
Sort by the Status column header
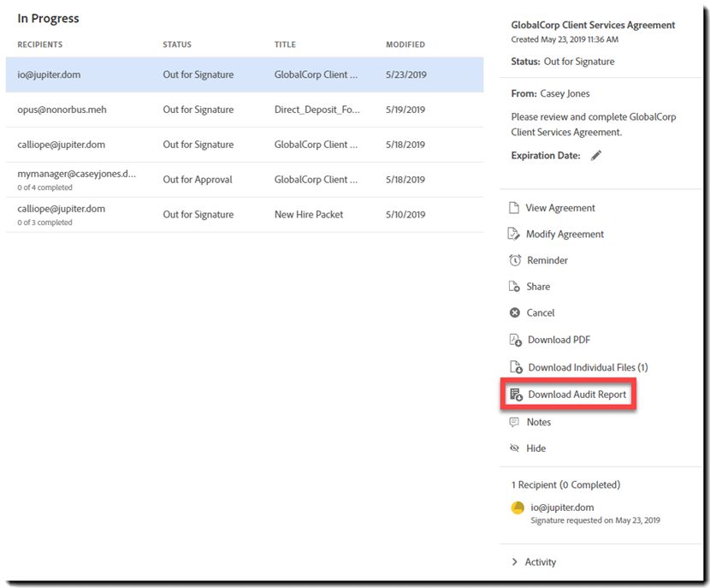pyautogui.click(x=177, y=45)
